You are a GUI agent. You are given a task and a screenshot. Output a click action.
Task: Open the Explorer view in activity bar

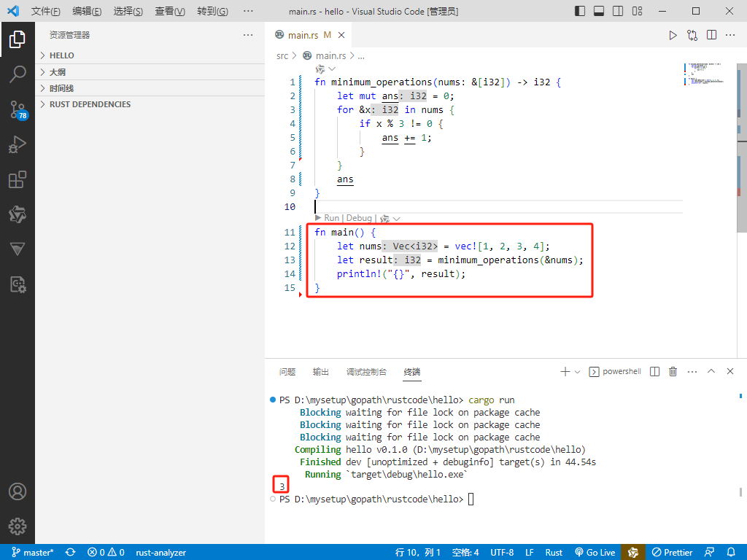pyautogui.click(x=18, y=39)
